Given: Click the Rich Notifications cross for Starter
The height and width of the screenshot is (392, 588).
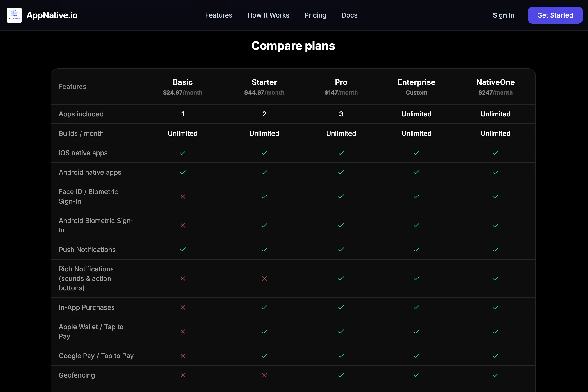Looking at the screenshot, I should click(264, 278).
